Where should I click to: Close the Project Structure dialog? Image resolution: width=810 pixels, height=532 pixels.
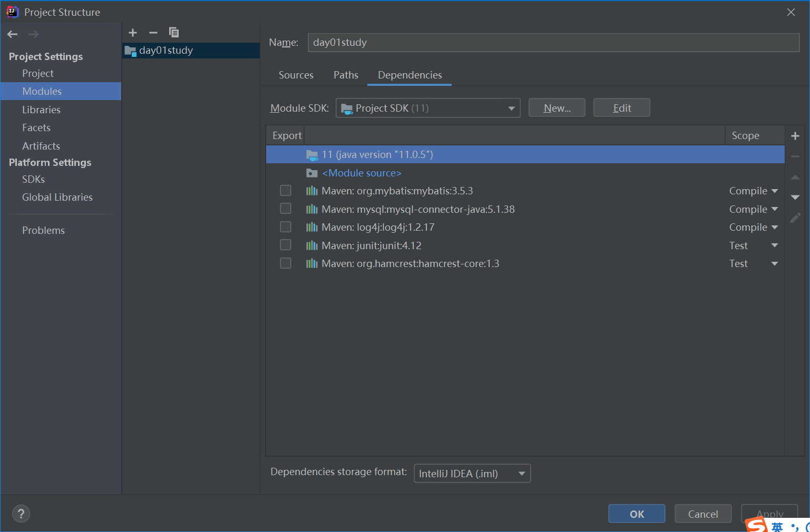pos(791,12)
